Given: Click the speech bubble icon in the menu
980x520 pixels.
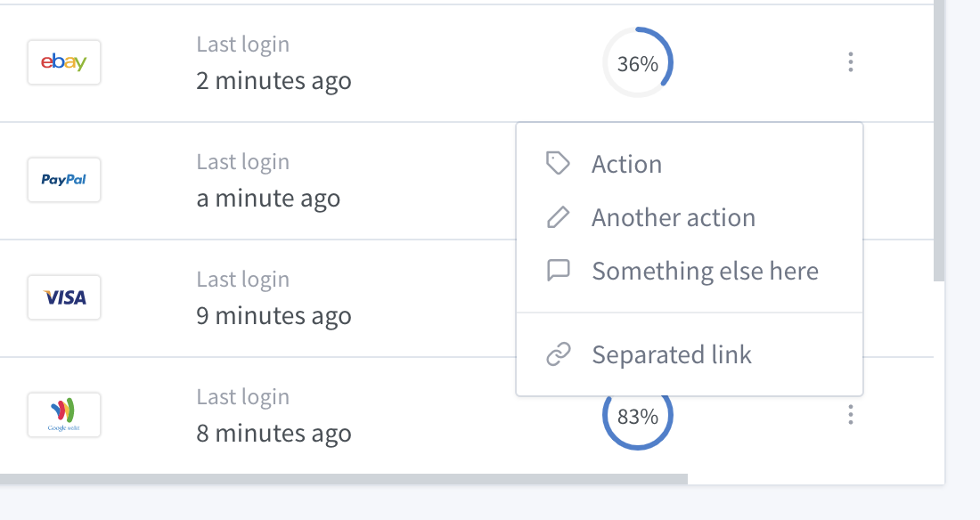Looking at the screenshot, I should click(x=559, y=271).
